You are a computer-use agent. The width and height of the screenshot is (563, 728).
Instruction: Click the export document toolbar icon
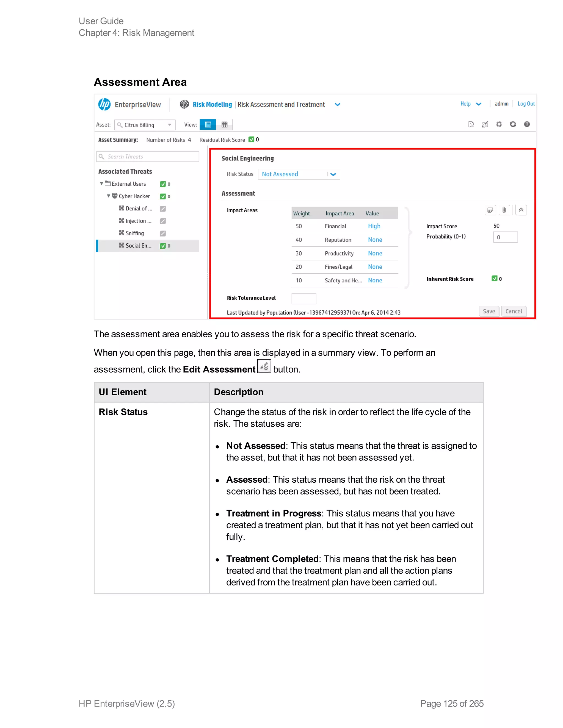tap(471, 124)
